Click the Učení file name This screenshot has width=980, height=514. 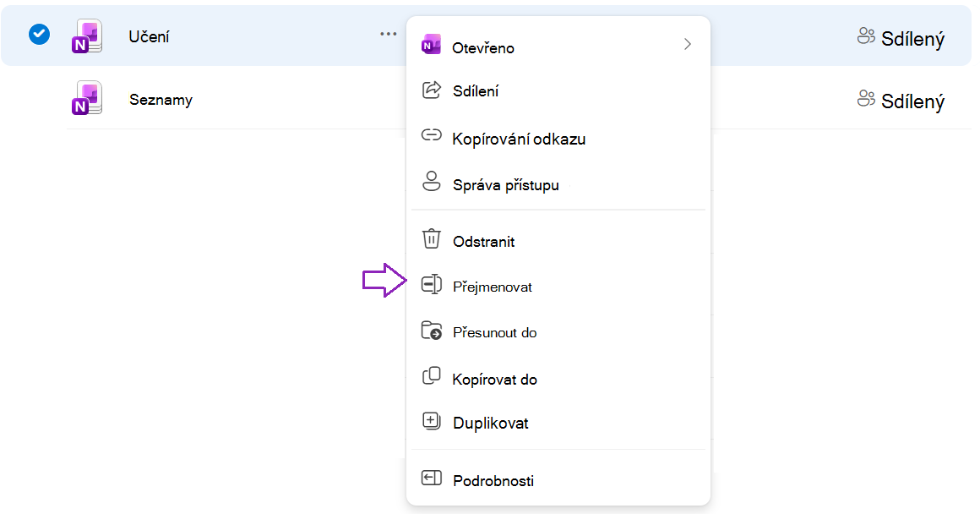[x=149, y=37]
